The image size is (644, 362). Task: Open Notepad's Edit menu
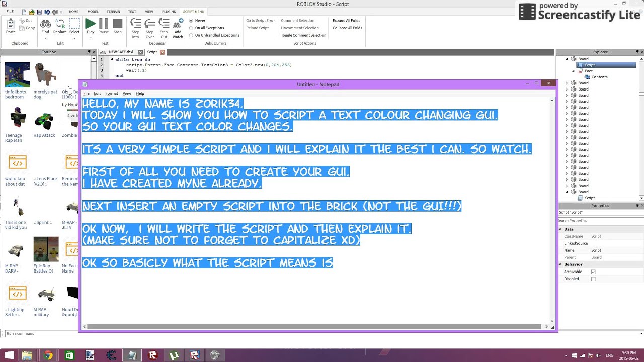click(x=97, y=93)
